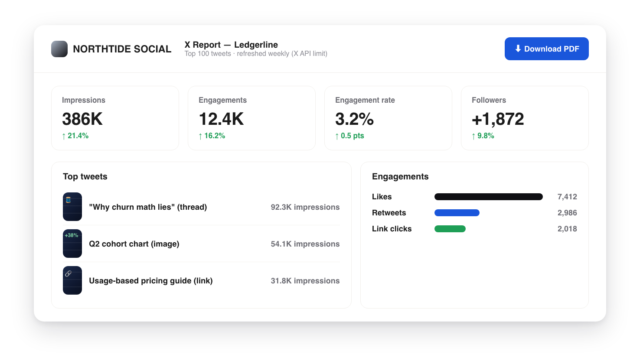Image resolution: width=640 pixels, height=364 pixels.
Task: Open the churn math thread thumbnail
Action: tap(72, 207)
